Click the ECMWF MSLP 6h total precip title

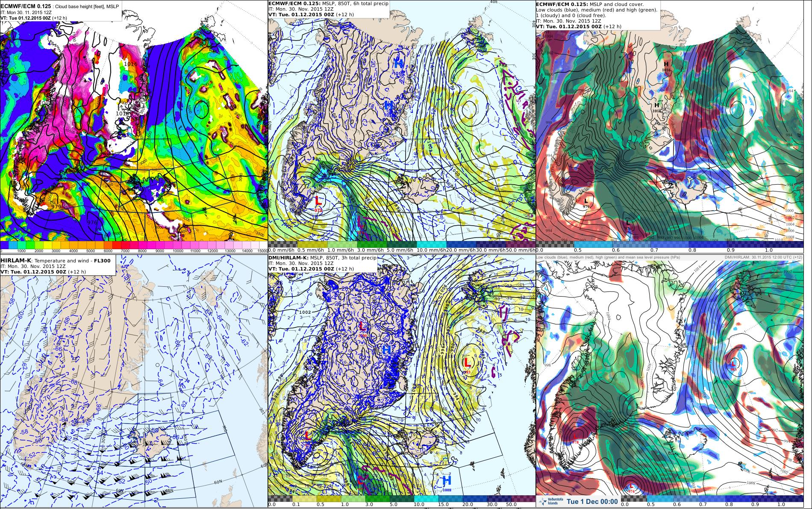[x=328, y=3]
